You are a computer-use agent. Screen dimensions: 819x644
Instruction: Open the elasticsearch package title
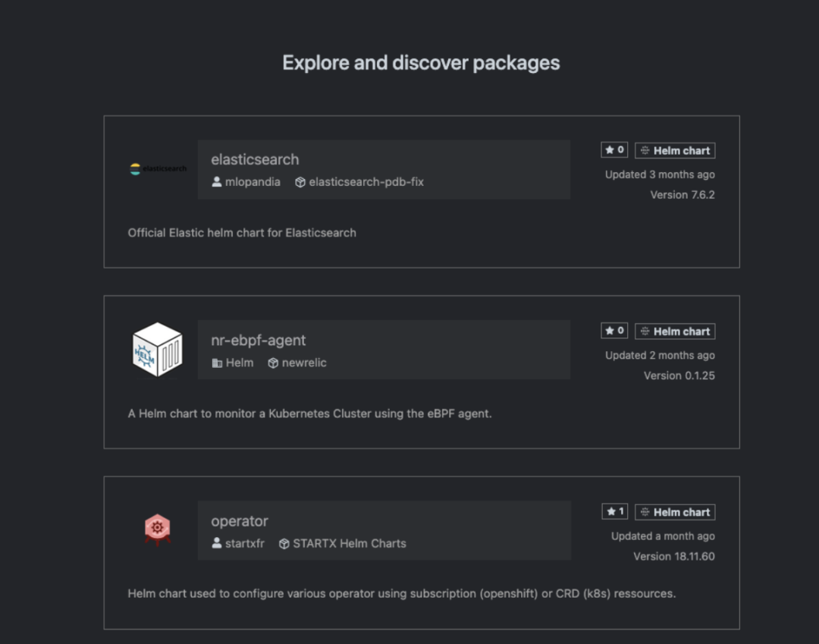click(x=255, y=159)
